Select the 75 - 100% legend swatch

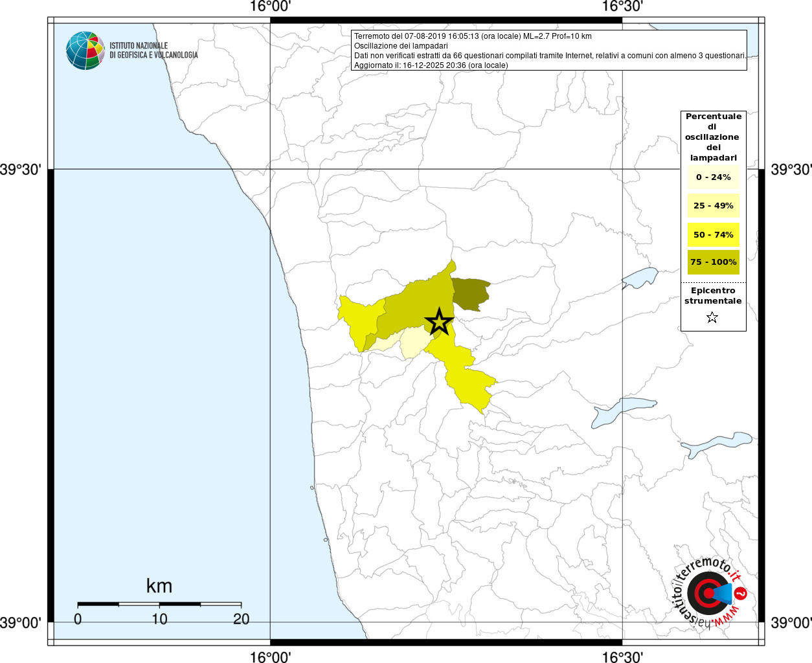coord(713,262)
